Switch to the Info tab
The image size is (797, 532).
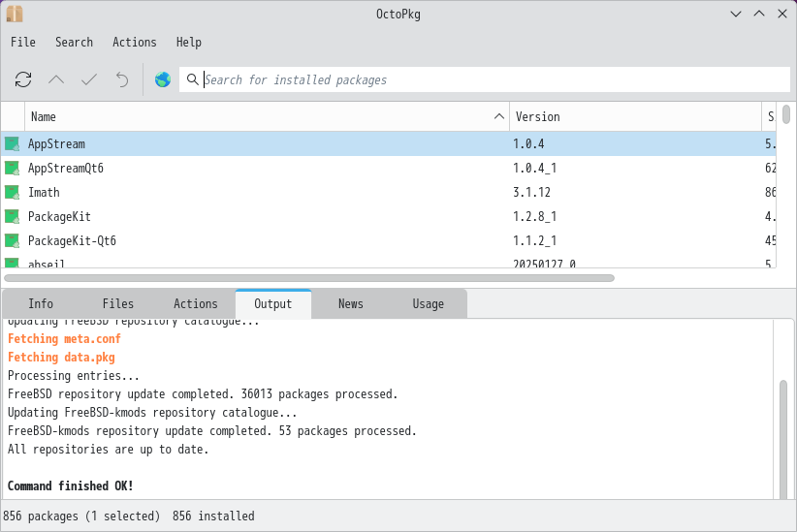tap(41, 303)
